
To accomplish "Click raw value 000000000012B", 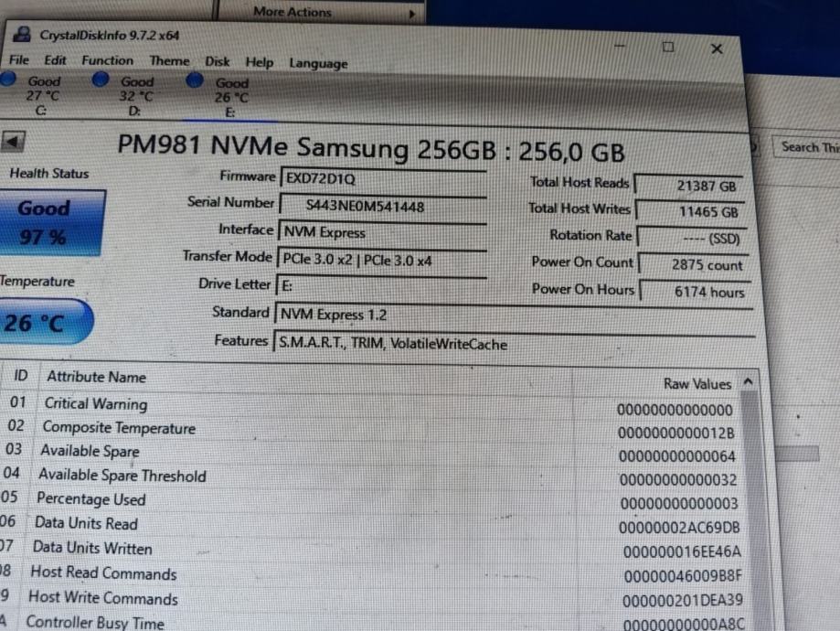I will tap(675, 433).
